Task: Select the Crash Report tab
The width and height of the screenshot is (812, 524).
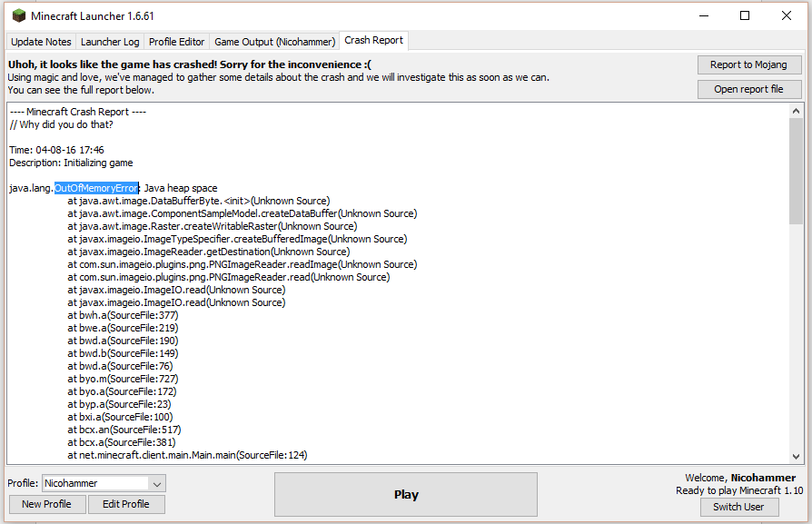Action: 374,40
